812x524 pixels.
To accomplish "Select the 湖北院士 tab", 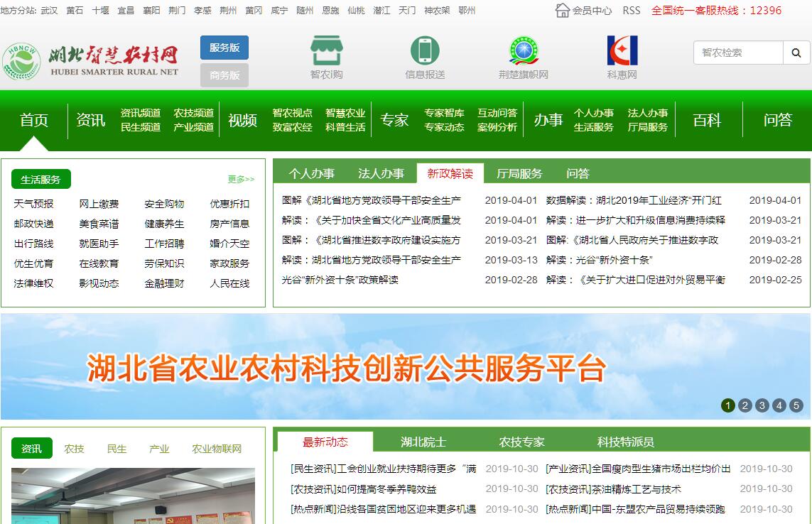I will [x=423, y=442].
